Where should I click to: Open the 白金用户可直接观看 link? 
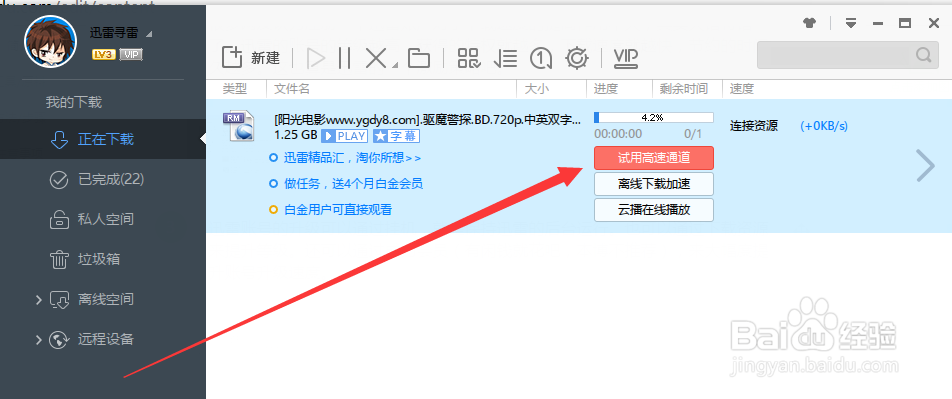point(338,210)
